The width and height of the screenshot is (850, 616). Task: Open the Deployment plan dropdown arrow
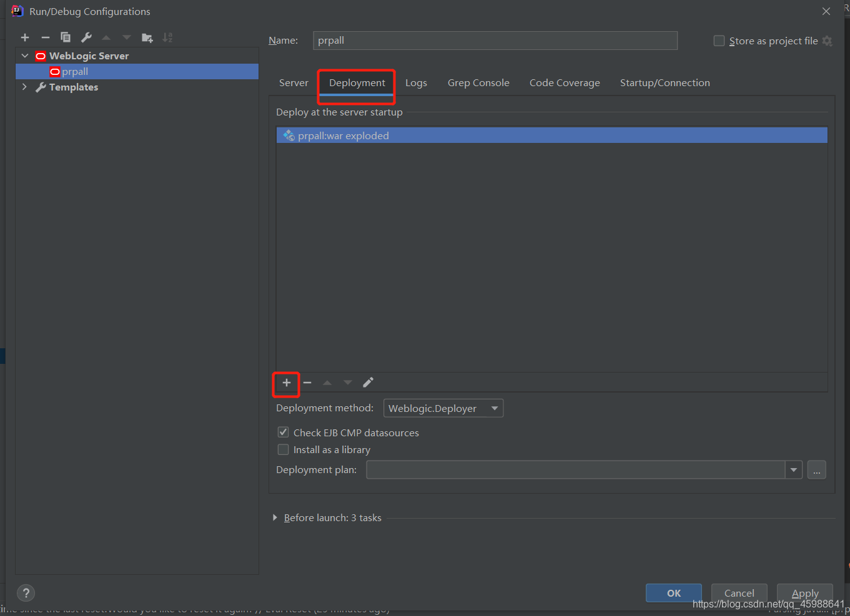[x=794, y=470]
